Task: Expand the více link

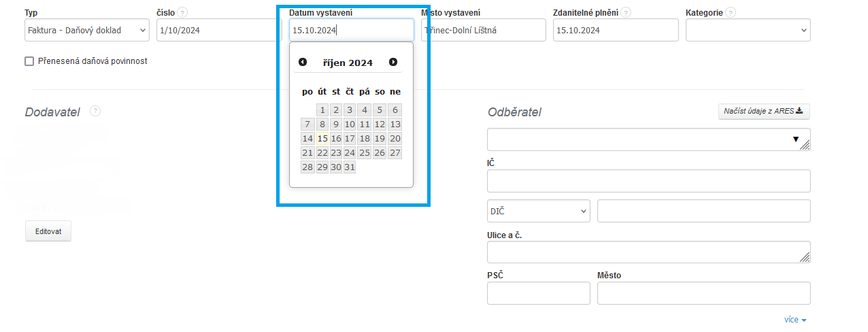Action: [795, 320]
